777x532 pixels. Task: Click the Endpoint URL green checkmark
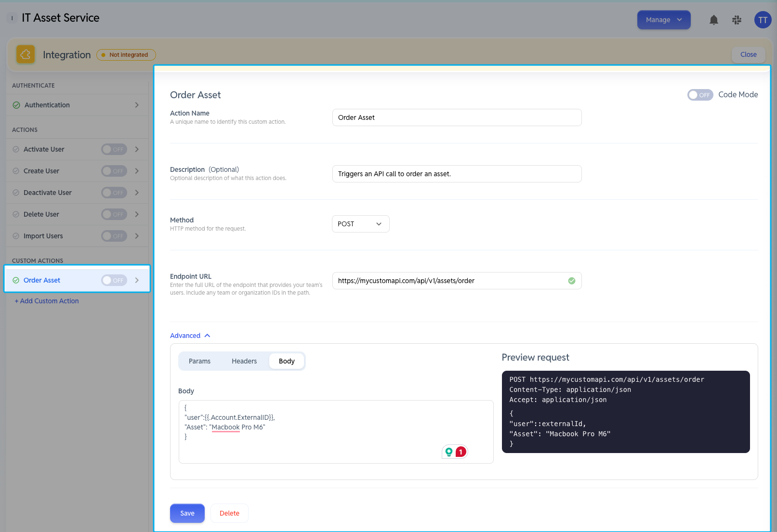coord(572,281)
